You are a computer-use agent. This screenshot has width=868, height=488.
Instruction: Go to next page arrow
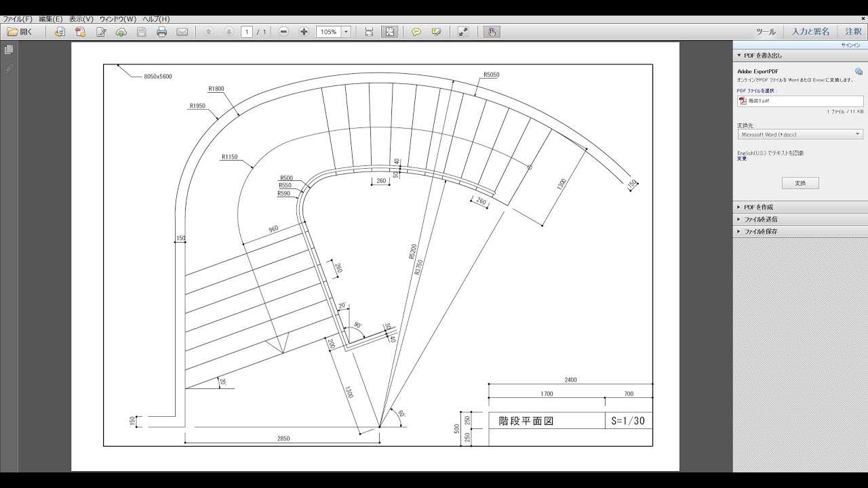229,32
